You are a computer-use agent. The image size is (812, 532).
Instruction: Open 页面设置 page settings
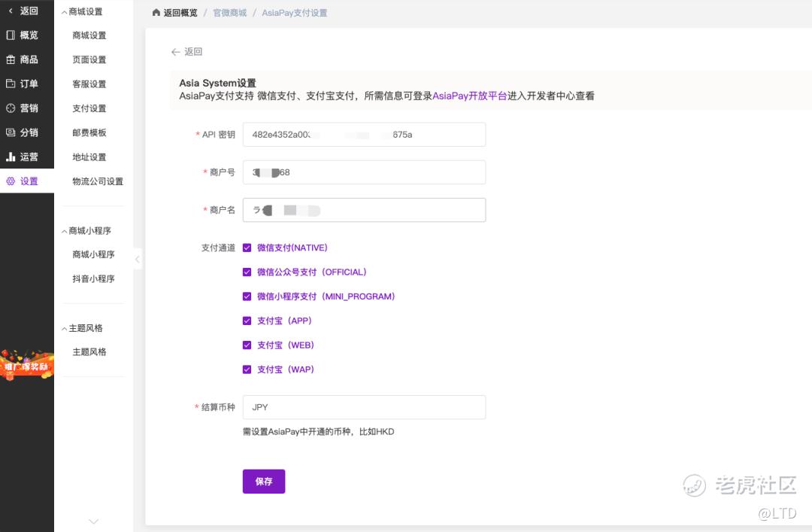click(89, 59)
